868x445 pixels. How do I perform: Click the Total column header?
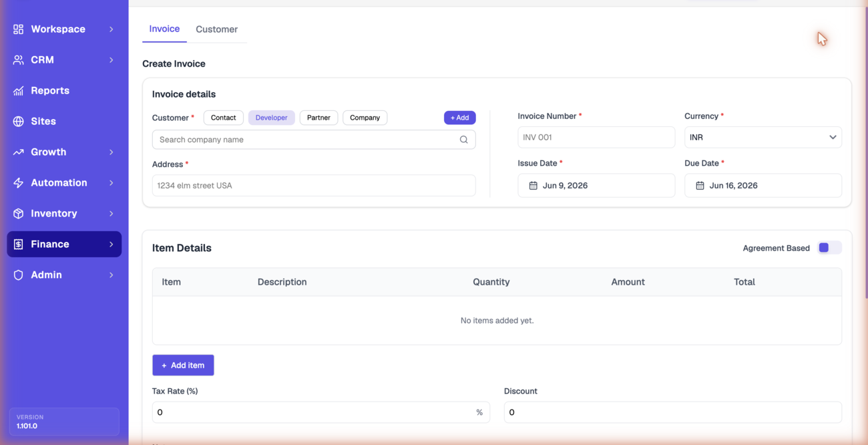[744, 282]
